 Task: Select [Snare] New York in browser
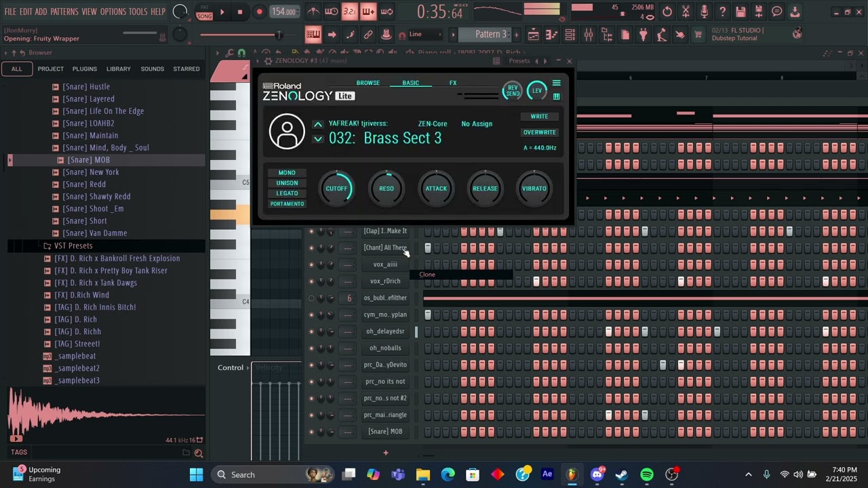pos(91,172)
